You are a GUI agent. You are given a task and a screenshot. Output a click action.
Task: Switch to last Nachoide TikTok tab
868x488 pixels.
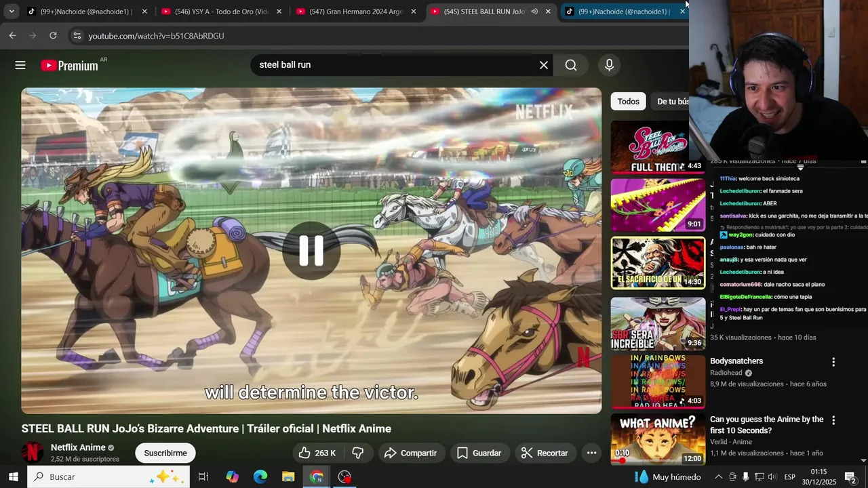tap(624, 12)
